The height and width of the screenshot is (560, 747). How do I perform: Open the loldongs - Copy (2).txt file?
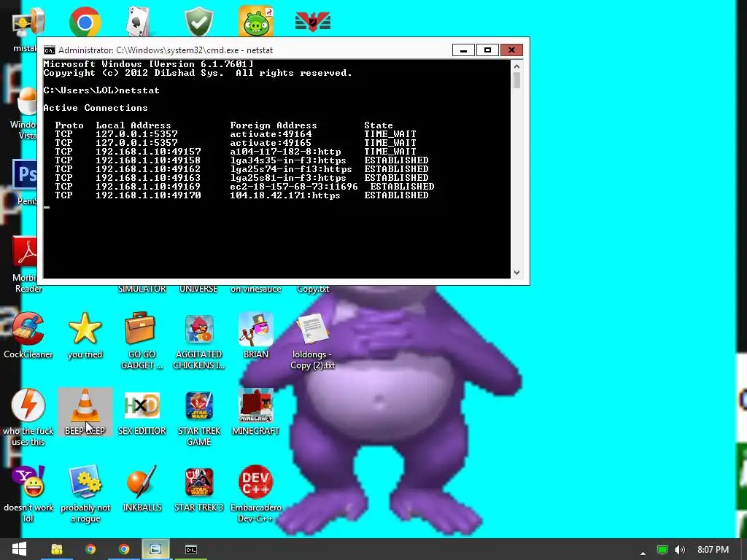coord(312,340)
